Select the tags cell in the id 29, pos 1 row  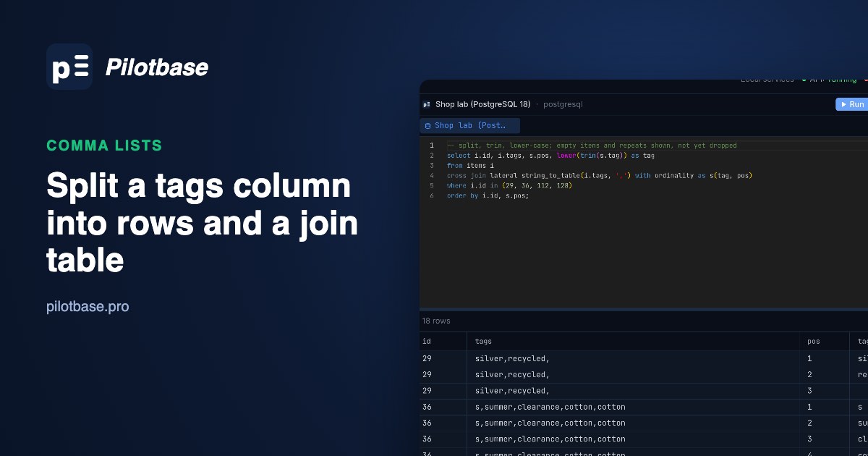pos(634,358)
